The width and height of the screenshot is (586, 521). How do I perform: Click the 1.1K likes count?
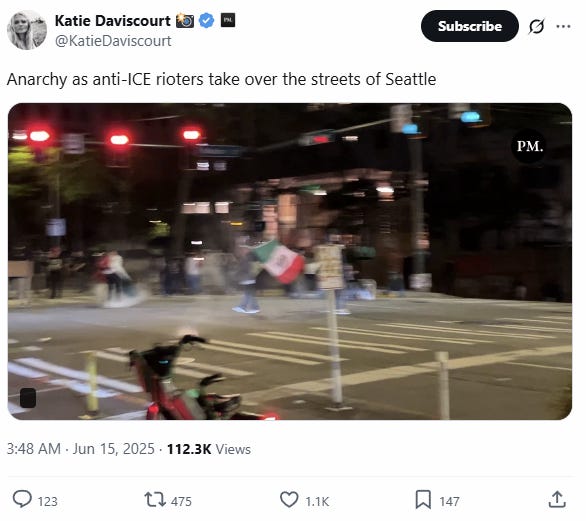[x=317, y=501]
